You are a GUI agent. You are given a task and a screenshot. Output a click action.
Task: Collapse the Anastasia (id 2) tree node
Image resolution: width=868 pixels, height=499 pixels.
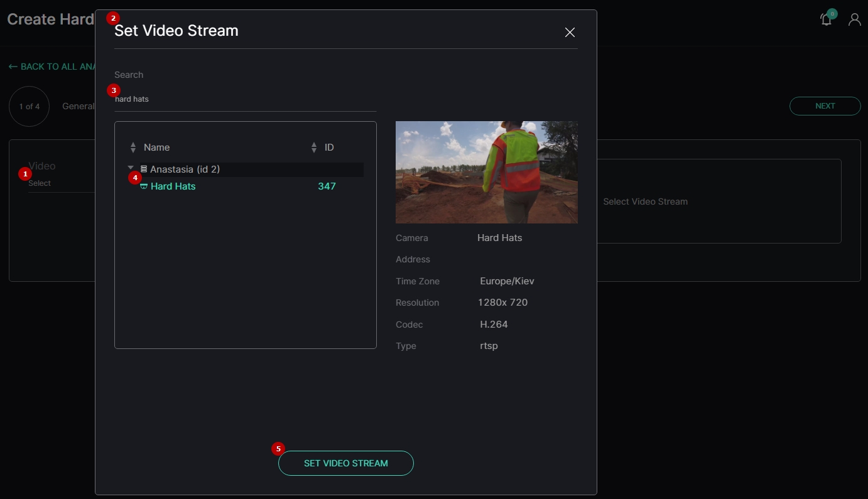click(x=131, y=168)
